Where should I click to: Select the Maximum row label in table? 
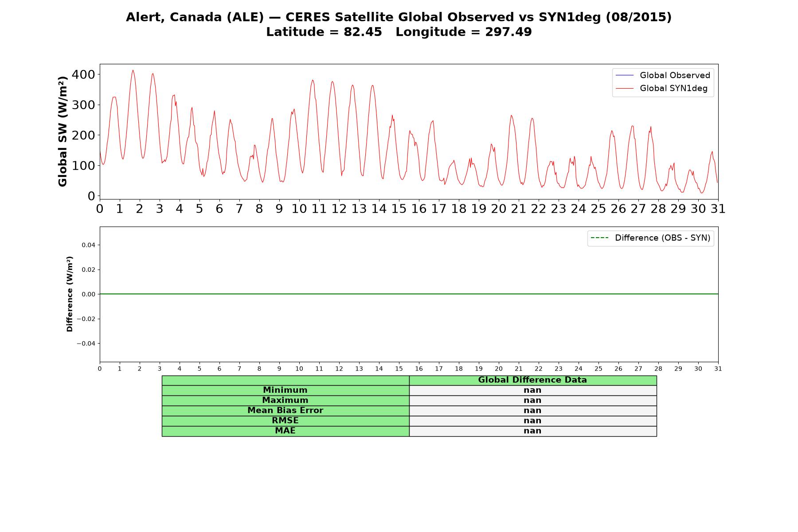pos(285,400)
